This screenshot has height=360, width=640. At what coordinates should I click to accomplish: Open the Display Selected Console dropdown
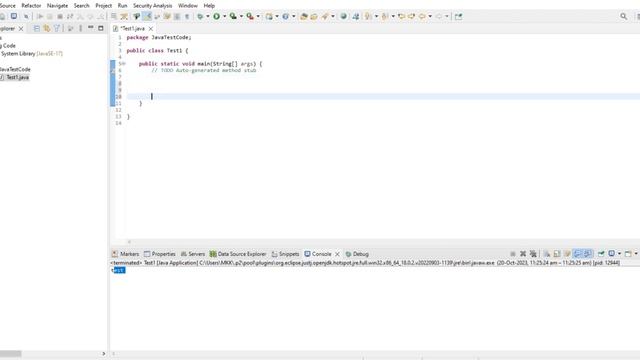619,254
